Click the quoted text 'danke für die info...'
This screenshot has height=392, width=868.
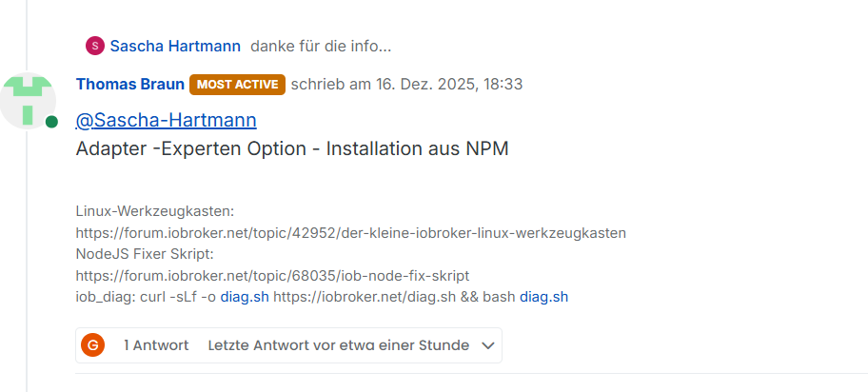(x=321, y=46)
